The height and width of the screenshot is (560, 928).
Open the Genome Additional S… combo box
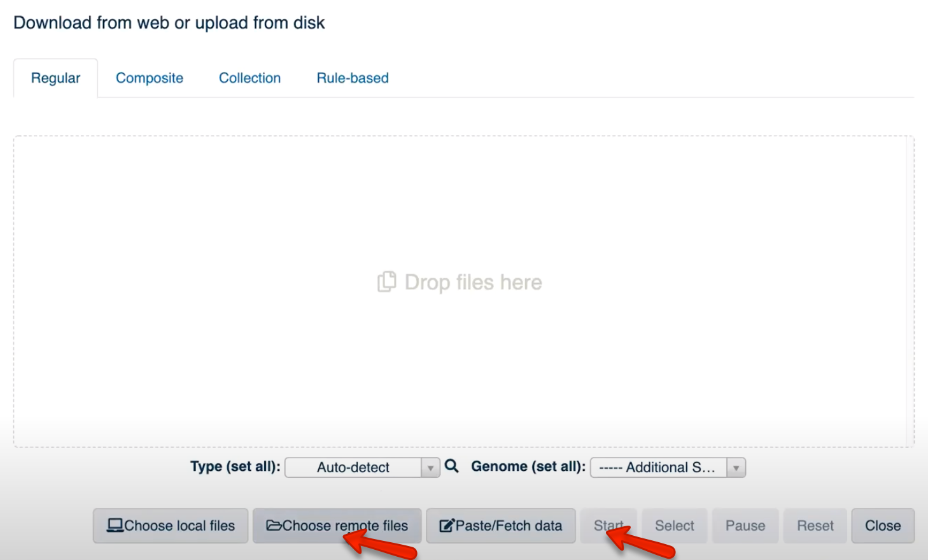[x=668, y=468]
